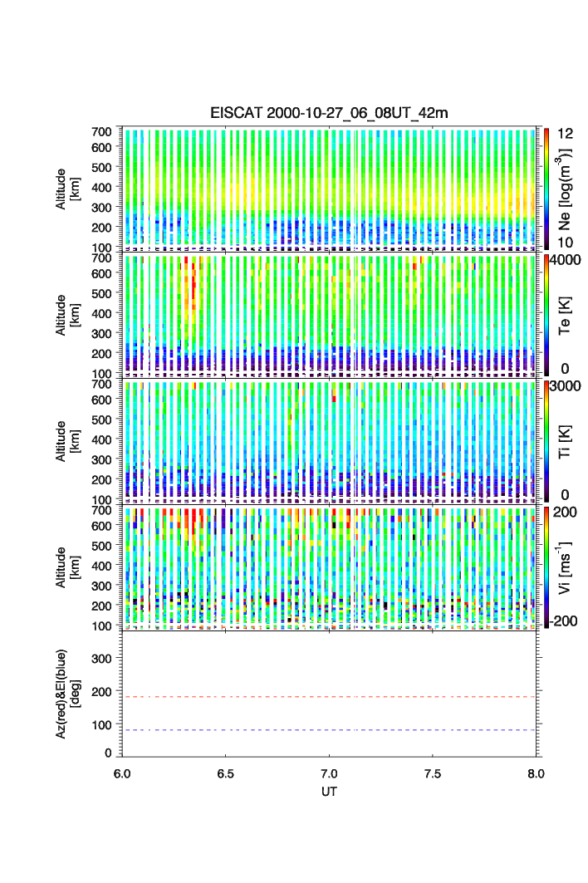Click the 6.5 tick on the UT axis

pos(225,773)
